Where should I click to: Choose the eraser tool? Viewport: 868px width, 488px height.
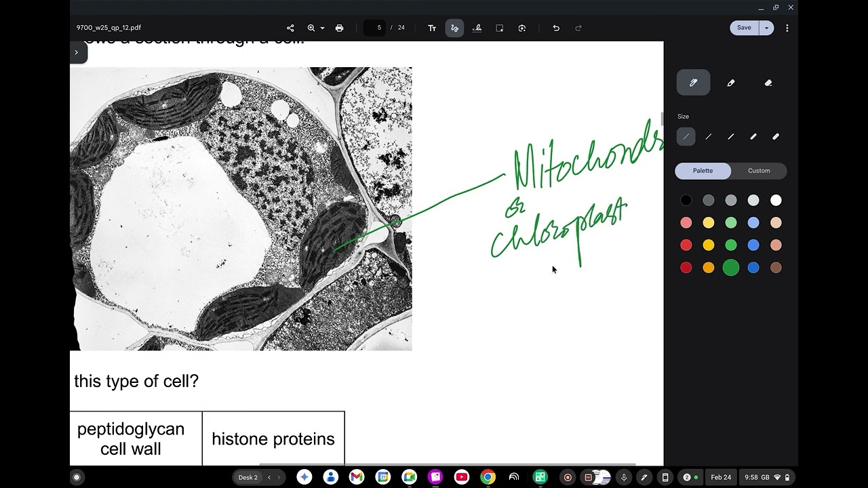(x=768, y=83)
